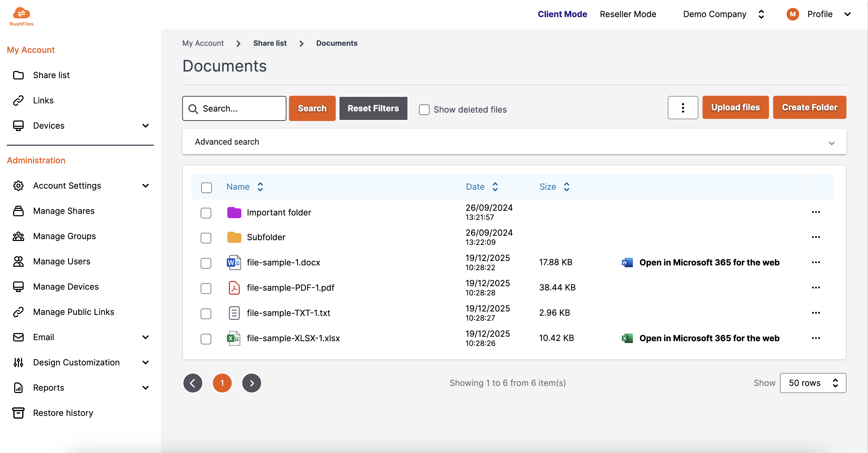Screen dimensions: 868x453
Task: Sort table by the Size column arrows
Action: pos(566,187)
